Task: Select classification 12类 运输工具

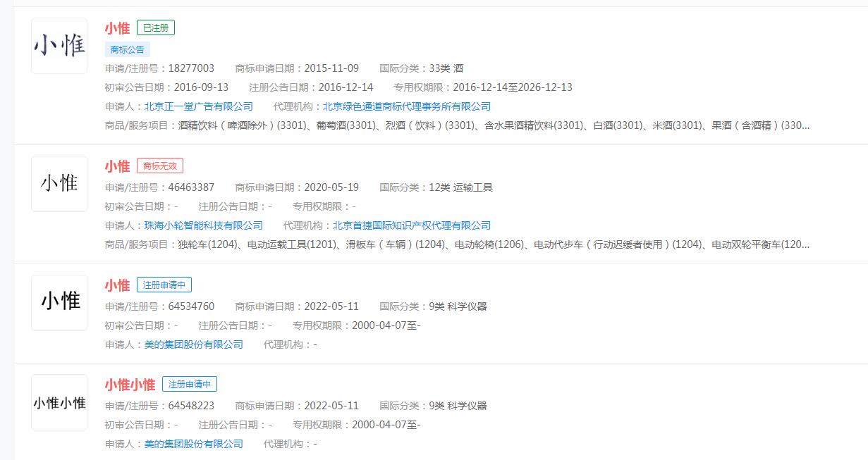Action: click(461, 187)
